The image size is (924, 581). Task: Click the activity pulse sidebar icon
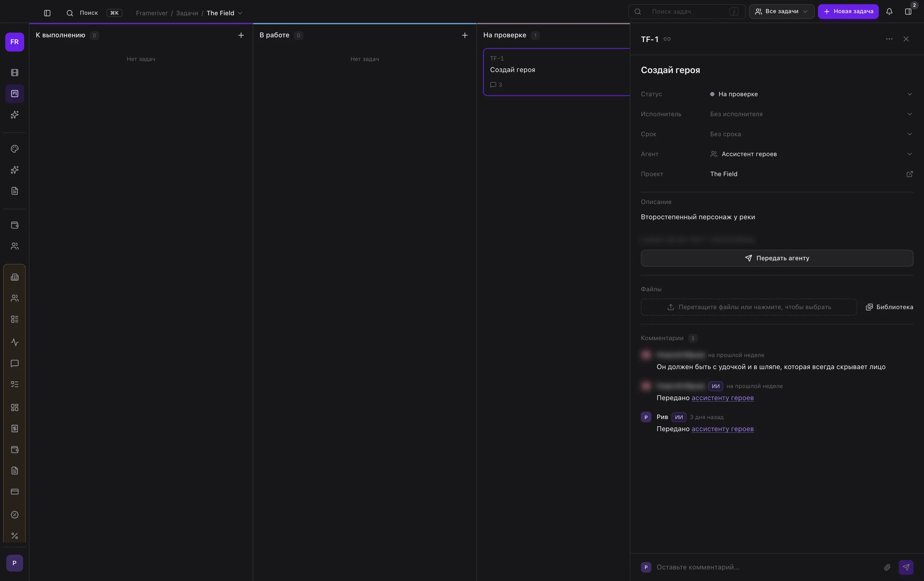(x=15, y=342)
